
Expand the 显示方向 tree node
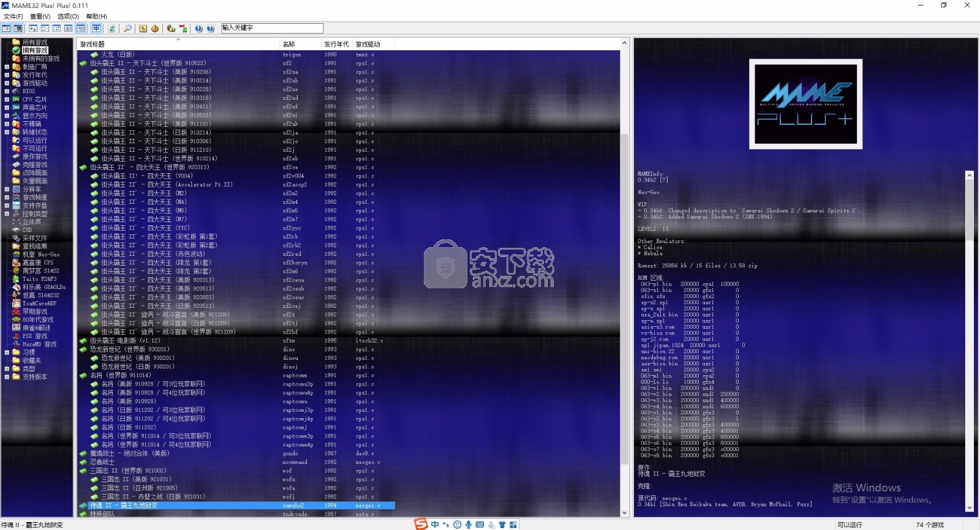click(x=7, y=116)
